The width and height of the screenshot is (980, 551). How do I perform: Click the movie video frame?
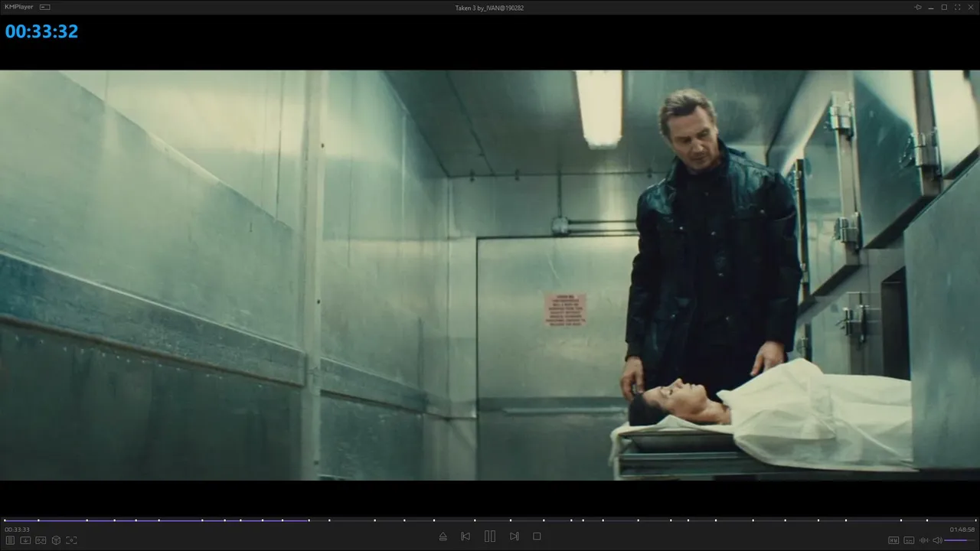(x=490, y=275)
